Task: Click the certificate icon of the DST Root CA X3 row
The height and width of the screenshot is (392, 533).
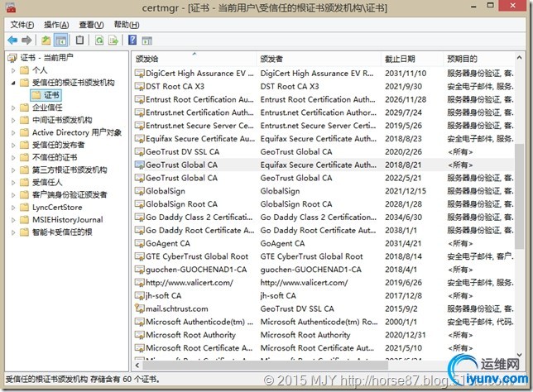Action: click(x=139, y=86)
